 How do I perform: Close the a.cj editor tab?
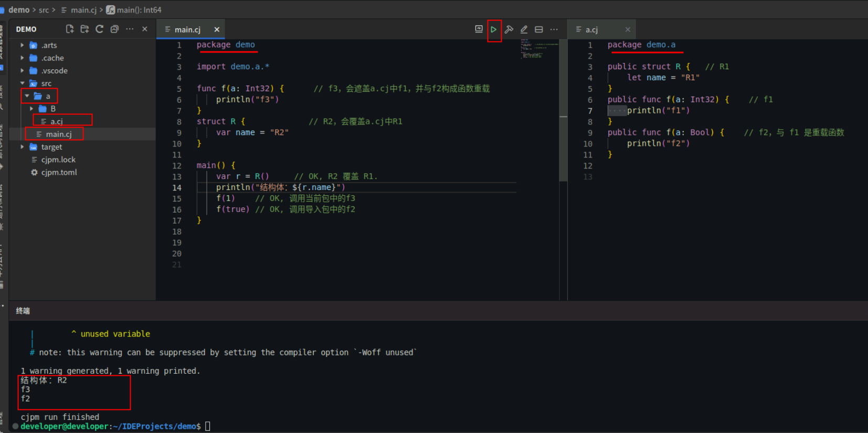point(628,30)
